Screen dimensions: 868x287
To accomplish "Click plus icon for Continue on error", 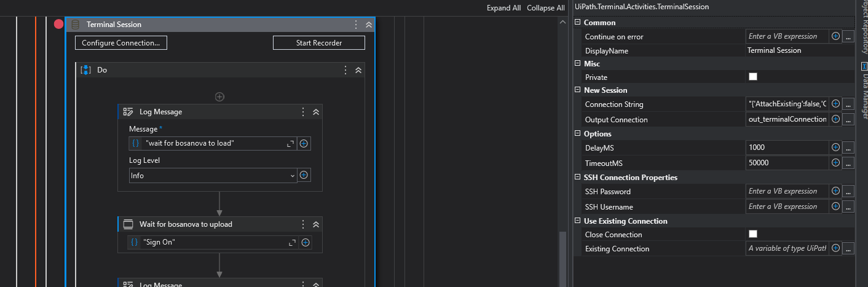I will pyautogui.click(x=835, y=36).
